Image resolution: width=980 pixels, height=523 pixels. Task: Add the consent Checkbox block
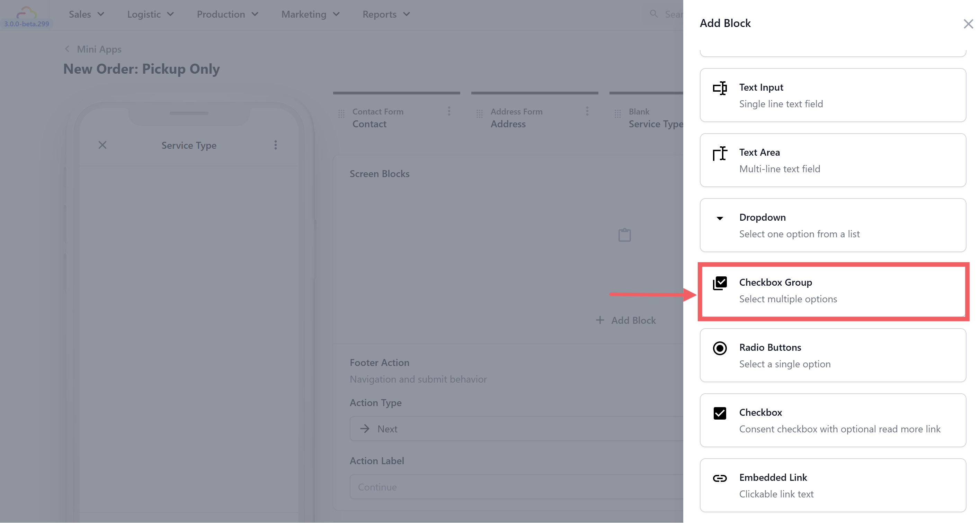(x=832, y=420)
